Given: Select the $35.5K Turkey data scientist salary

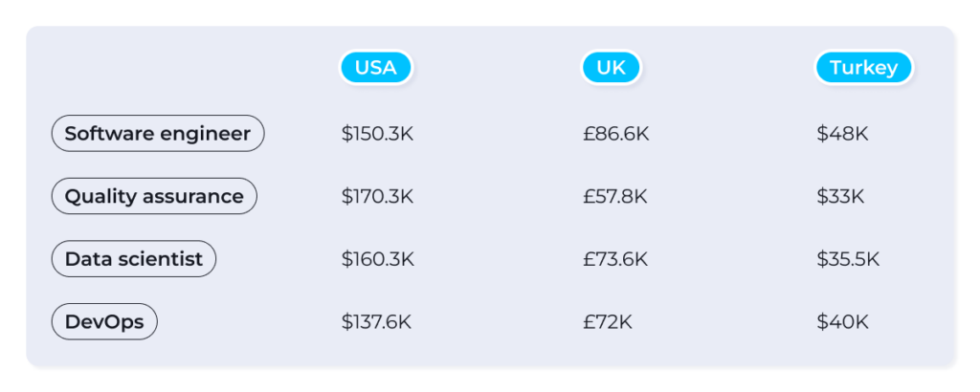Looking at the screenshot, I should (x=848, y=259).
